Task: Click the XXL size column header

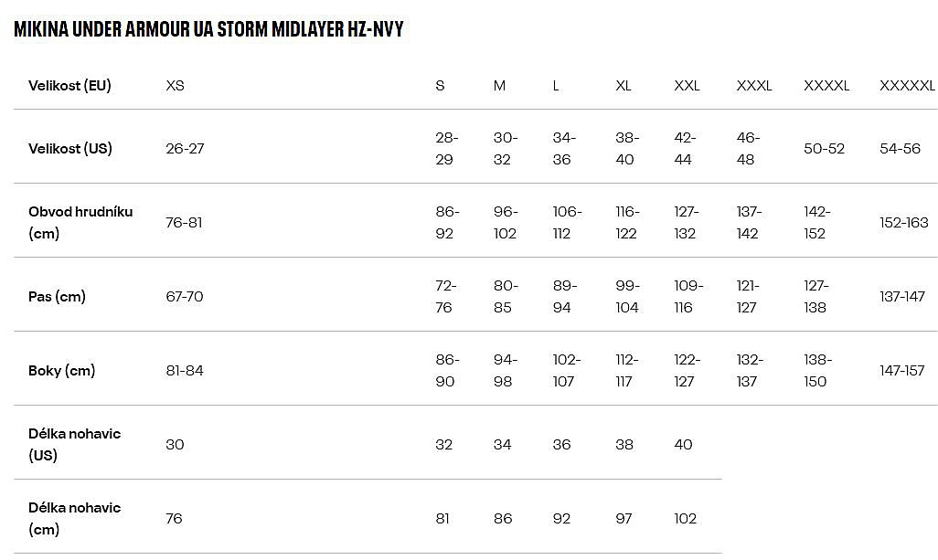Action: (687, 86)
